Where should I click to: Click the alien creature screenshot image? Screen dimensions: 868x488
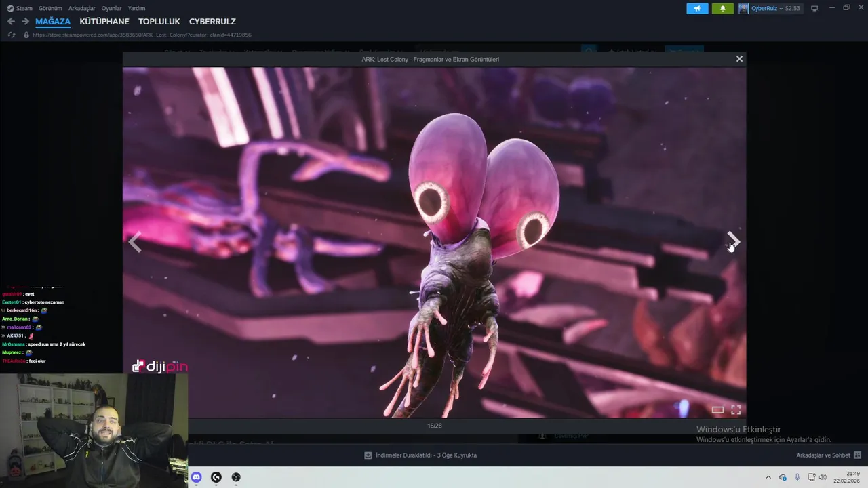point(434,242)
